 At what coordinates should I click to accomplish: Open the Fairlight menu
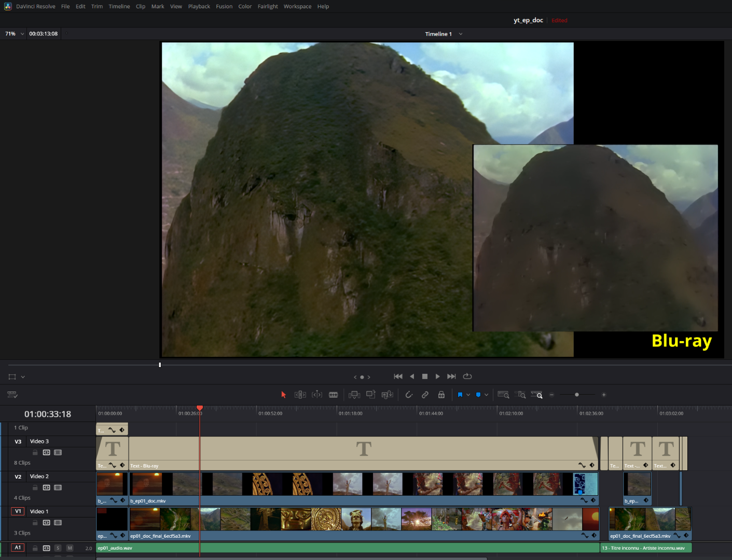(x=268, y=7)
